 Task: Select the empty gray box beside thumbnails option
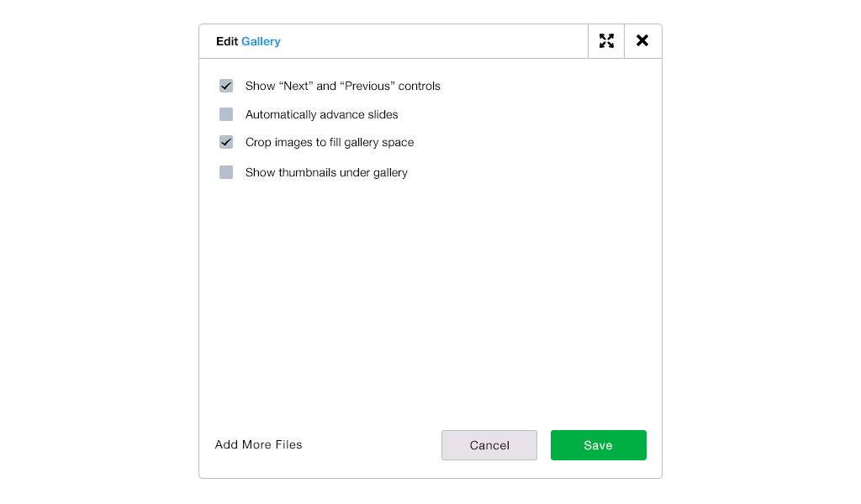tap(226, 173)
